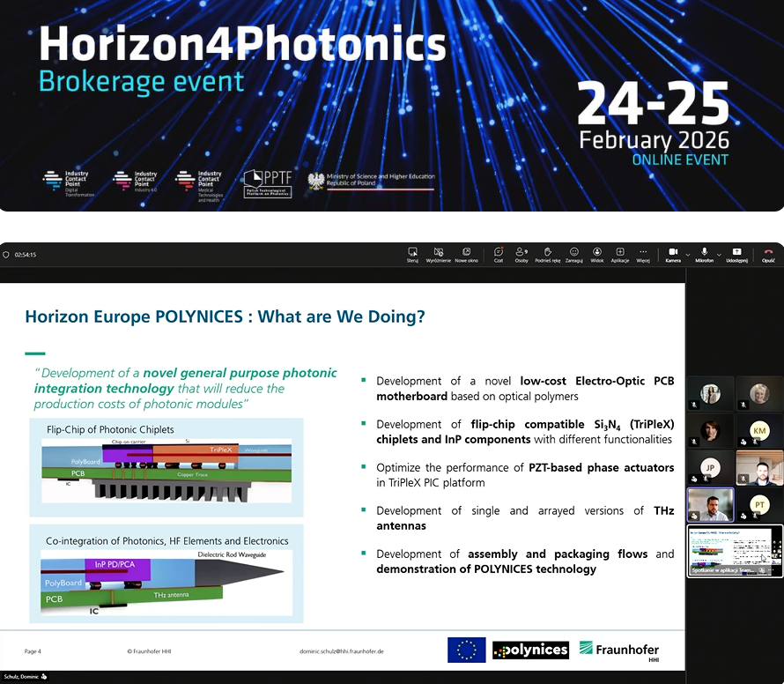This screenshot has height=684, width=784.
Task: Click the 'ONLINE EVENT' banner text
Action: [680, 160]
